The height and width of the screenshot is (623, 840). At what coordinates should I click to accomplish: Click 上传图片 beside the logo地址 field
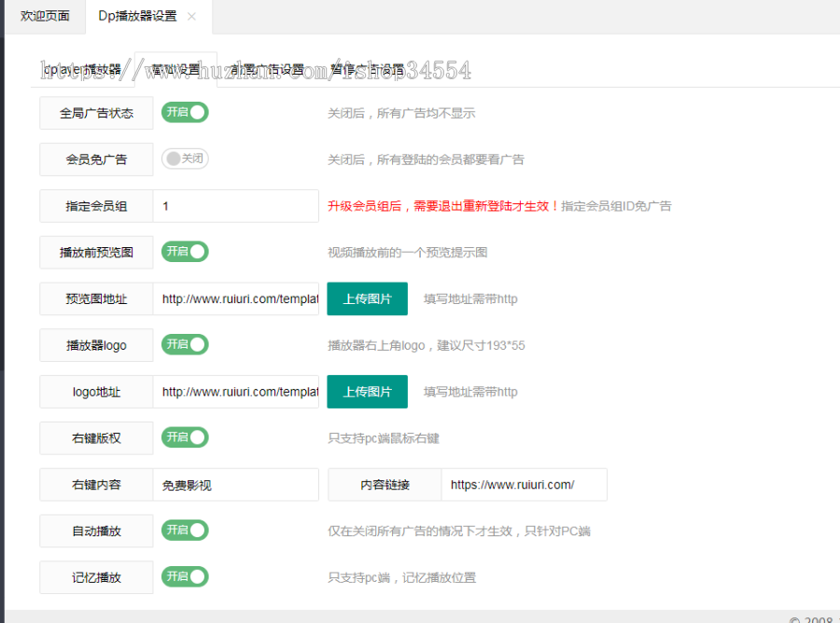click(367, 392)
